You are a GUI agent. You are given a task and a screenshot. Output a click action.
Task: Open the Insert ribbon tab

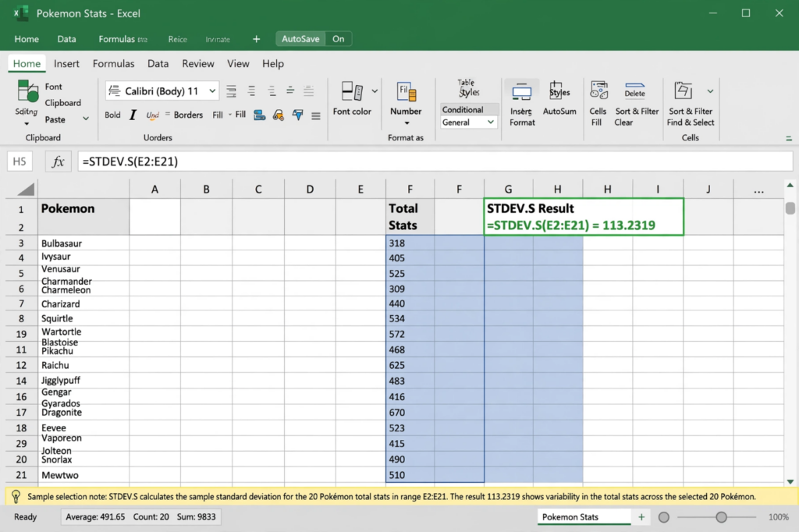coord(66,64)
